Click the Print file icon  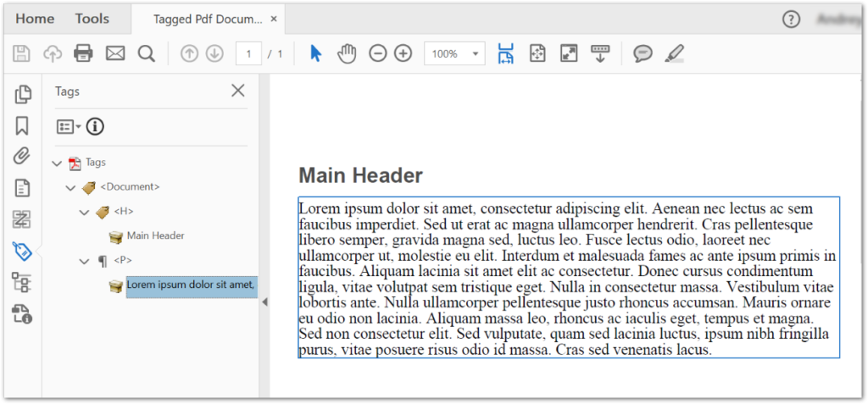click(x=83, y=54)
